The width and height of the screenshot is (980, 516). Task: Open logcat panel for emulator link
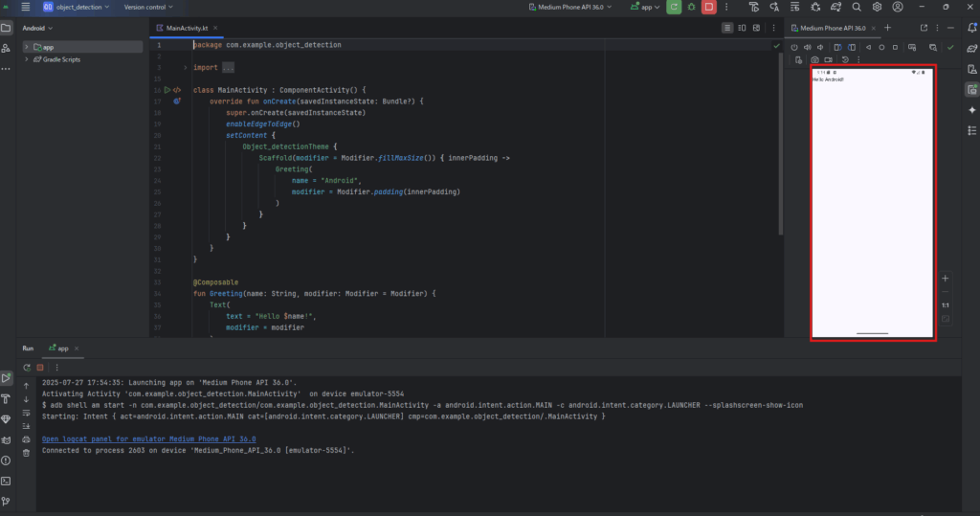pos(148,439)
